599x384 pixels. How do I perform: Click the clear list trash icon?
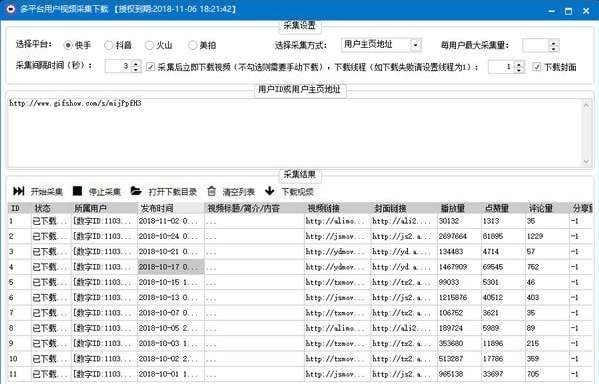coord(212,191)
